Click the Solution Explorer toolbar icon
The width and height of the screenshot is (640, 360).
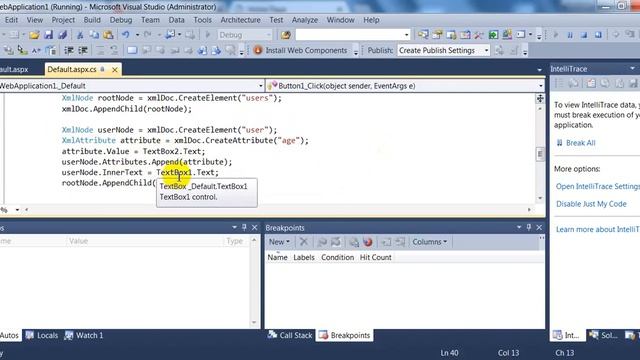click(x=423, y=35)
